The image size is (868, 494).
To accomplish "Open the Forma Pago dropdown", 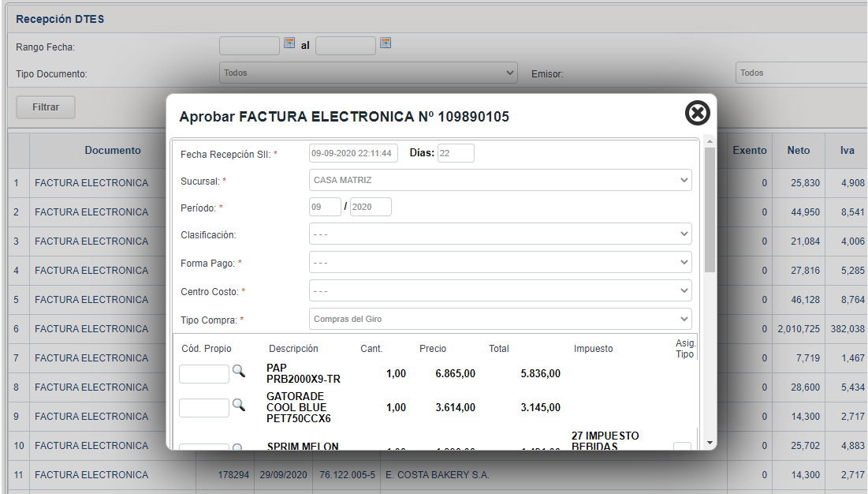I will [500, 263].
